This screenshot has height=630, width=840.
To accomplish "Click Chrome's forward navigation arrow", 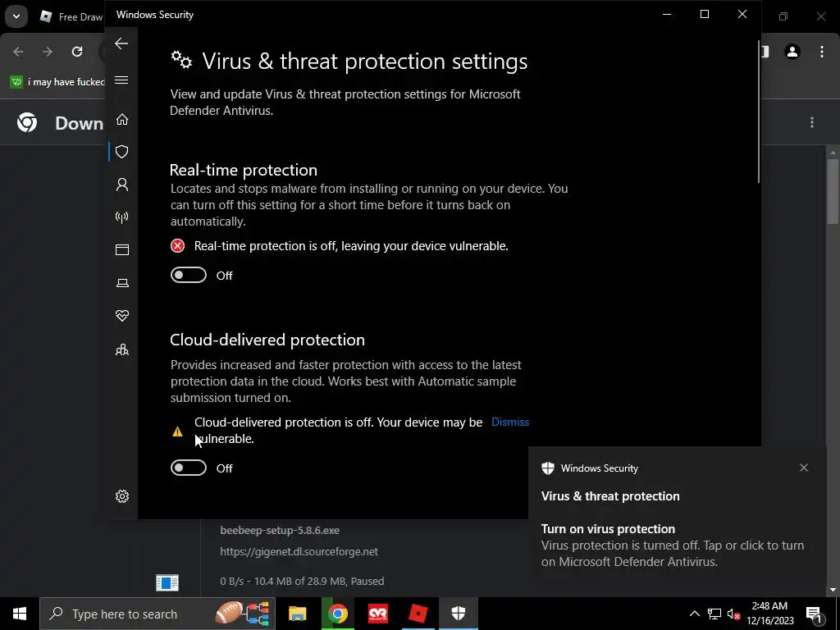I will 48,52.
